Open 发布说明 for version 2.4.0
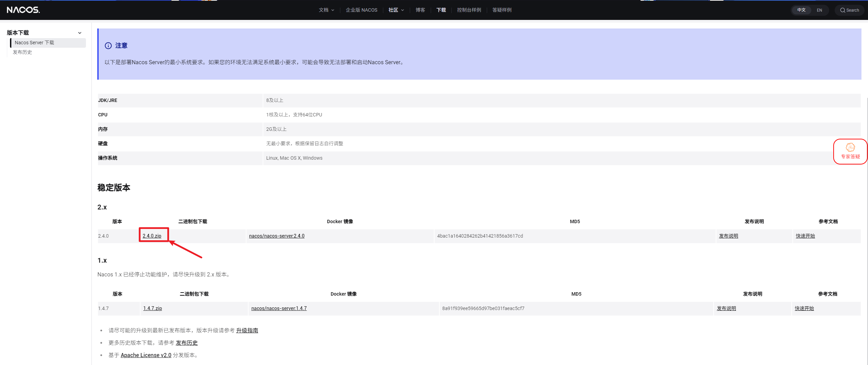 pyautogui.click(x=728, y=236)
